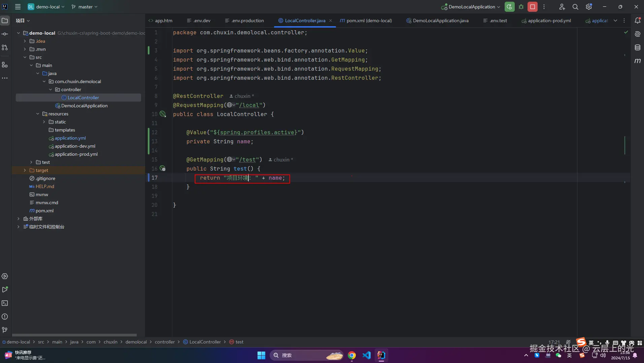Open Google Chrome from taskbar
This screenshot has height=363, width=644.
click(352, 355)
